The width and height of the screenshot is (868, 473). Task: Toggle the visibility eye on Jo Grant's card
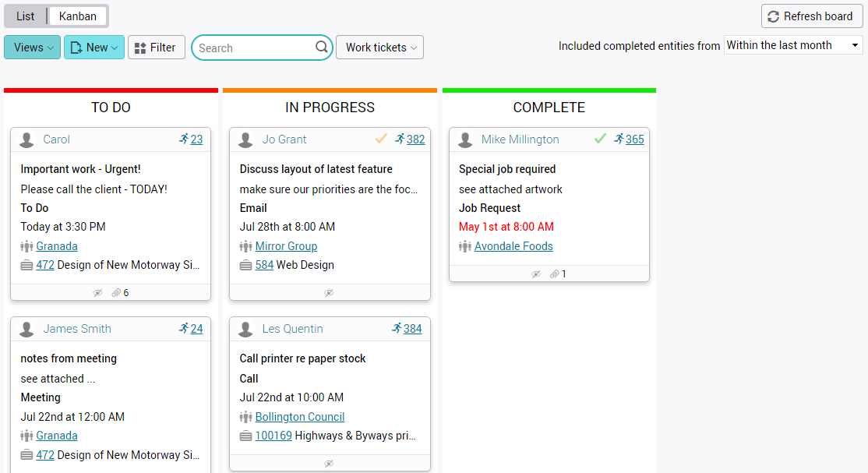(x=329, y=293)
